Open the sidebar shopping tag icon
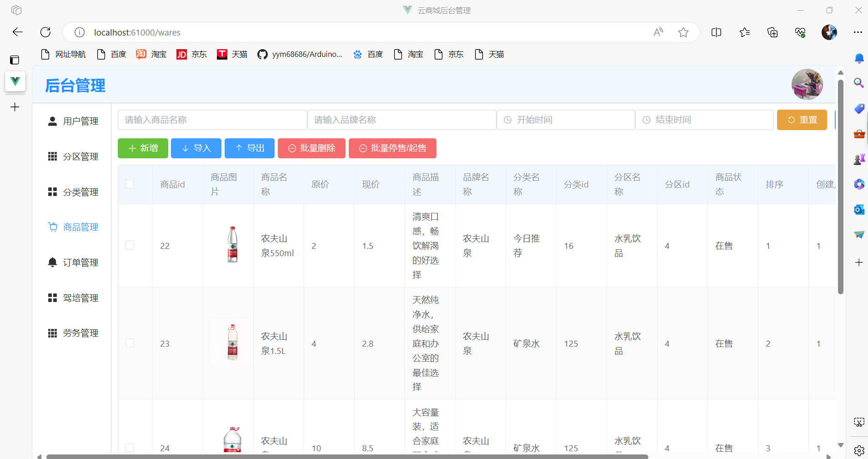 859,108
